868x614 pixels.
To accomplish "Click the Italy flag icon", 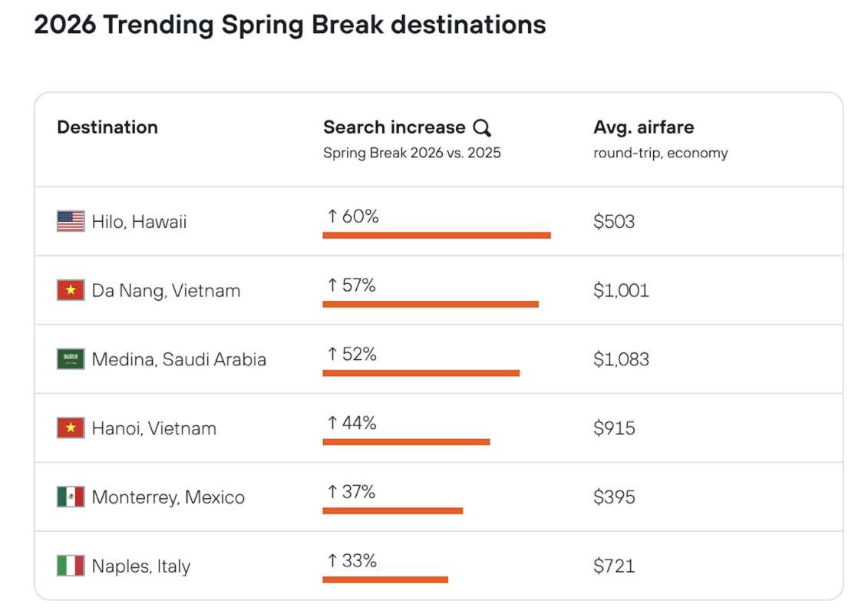I will 71,566.
